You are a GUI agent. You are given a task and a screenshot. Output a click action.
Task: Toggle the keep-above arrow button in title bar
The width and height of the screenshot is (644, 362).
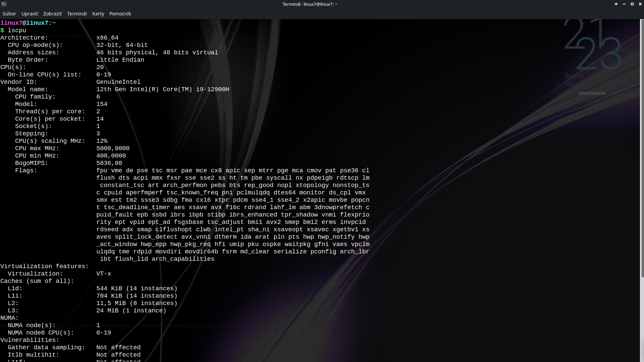[616, 4]
